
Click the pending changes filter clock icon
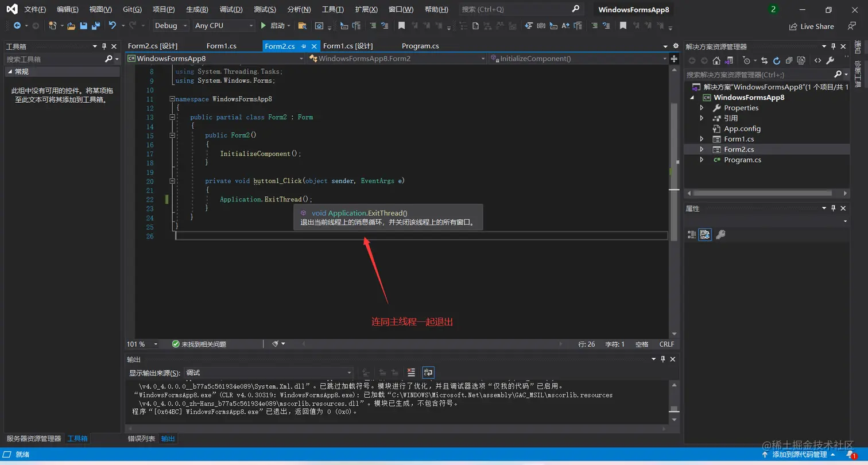(746, 60)
